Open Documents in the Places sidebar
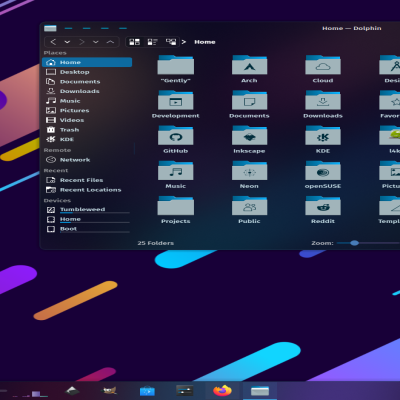The image size is (400, 400). pyautogui.click(x=87, y=82)
